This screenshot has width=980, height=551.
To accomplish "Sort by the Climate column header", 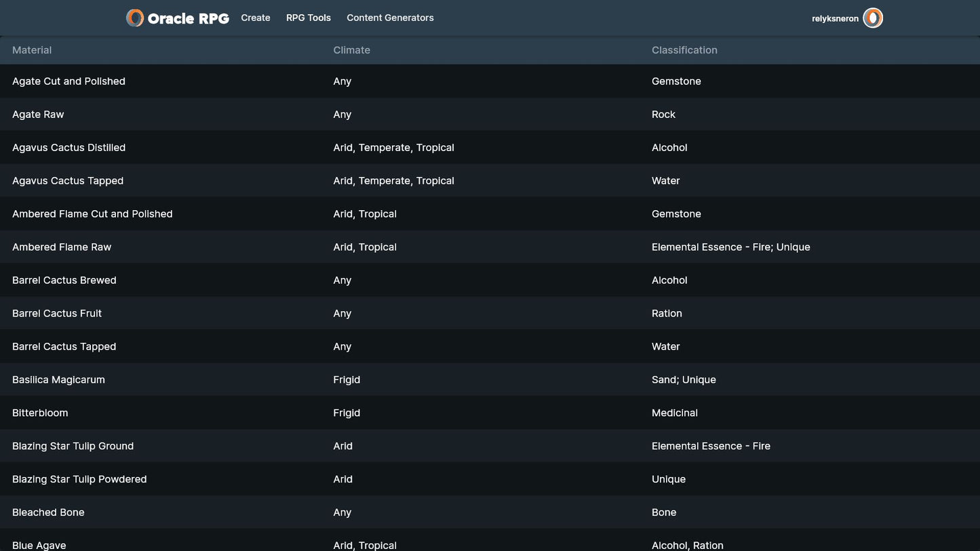I will (x=351, y=50).
